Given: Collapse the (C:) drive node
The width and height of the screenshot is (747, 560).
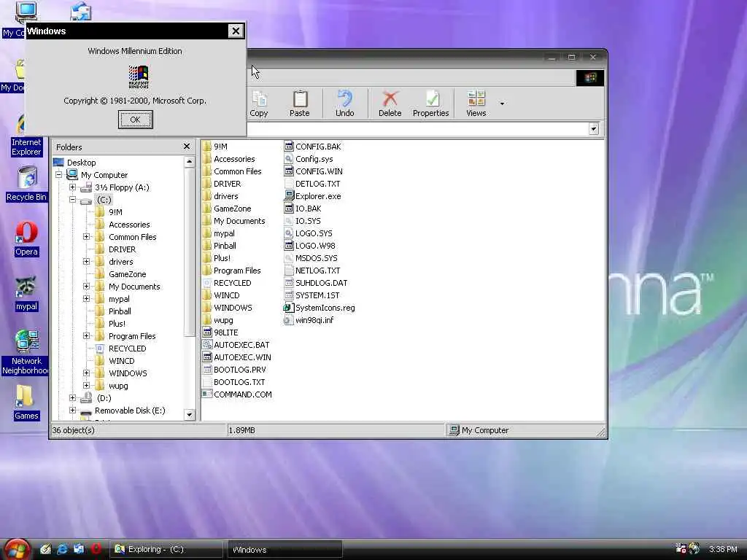Looking at the screenshot, I should coord(72,200).
